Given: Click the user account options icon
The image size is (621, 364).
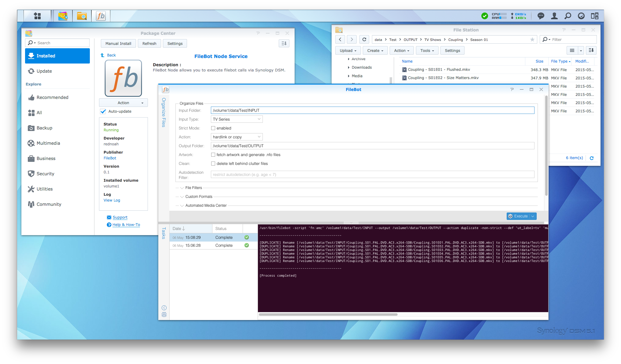Looking at the screenshot, I should point(554,16).
